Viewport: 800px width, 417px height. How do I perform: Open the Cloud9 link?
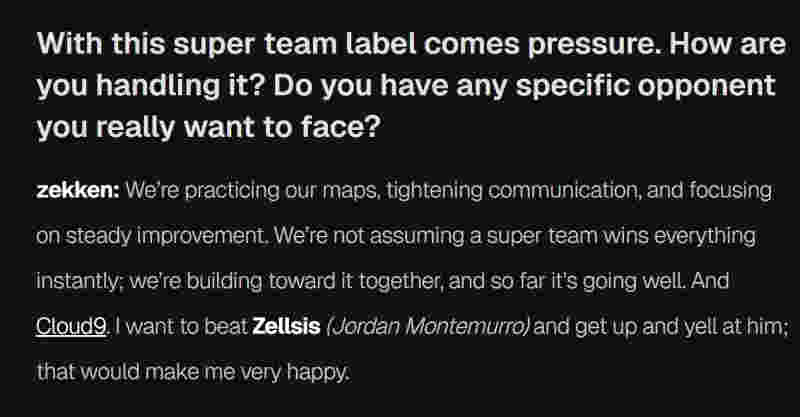(72, 327)
